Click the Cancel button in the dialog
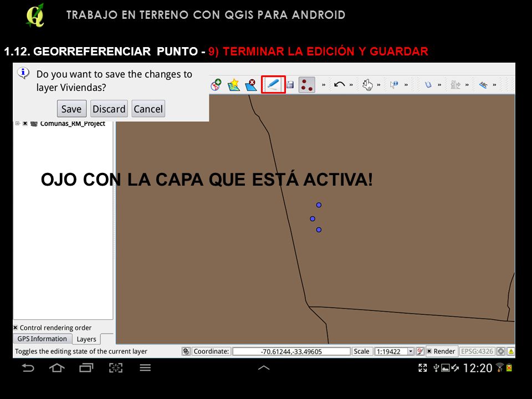This screenshot has height=399, width=532. pos(149,109)
